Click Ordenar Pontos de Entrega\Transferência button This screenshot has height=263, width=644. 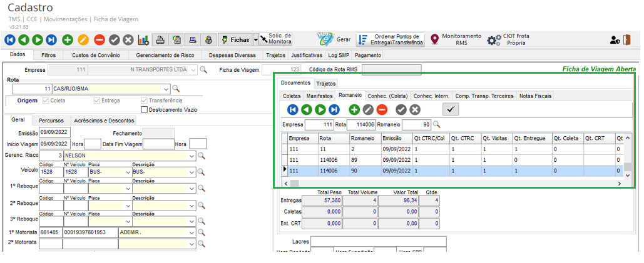click(391, 40)
